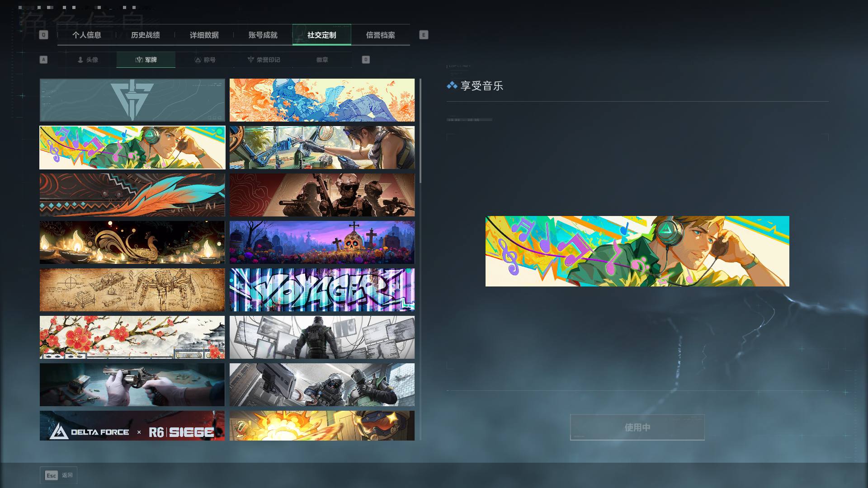The height and width of the screenshot is (488, 868).
Task: Select the three soldiers dog tag
Action: click(322, 195)
